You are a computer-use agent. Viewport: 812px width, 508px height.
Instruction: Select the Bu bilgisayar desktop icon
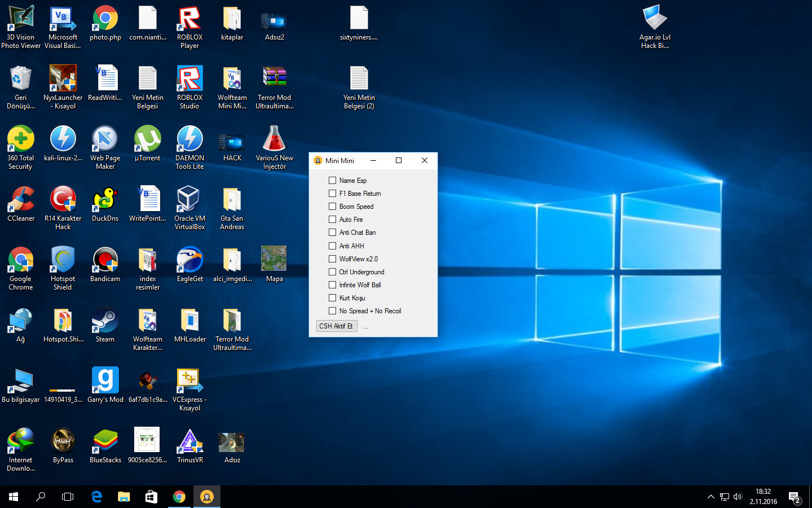tap(21, 386)
